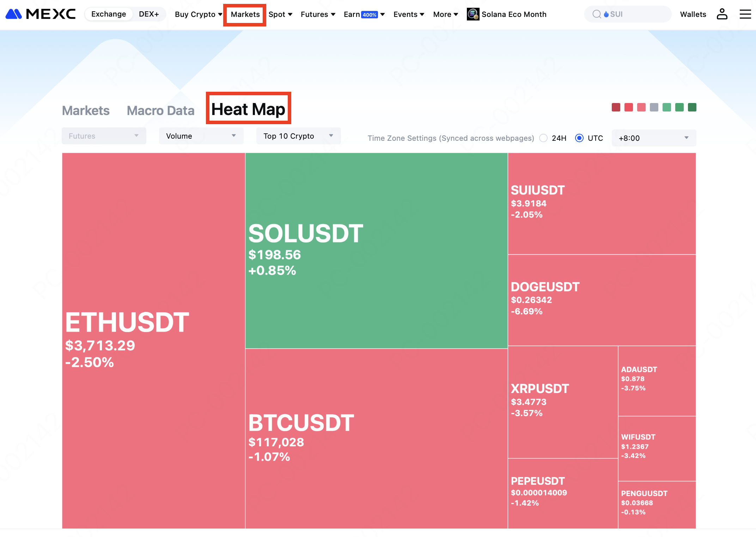Click the Solana Eco Month icon
This screenshot has height=537, width=756.
(473, 14)
